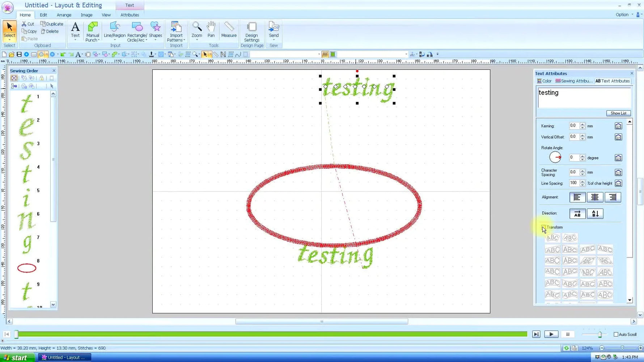Activate the Pan hand tool

211,29
